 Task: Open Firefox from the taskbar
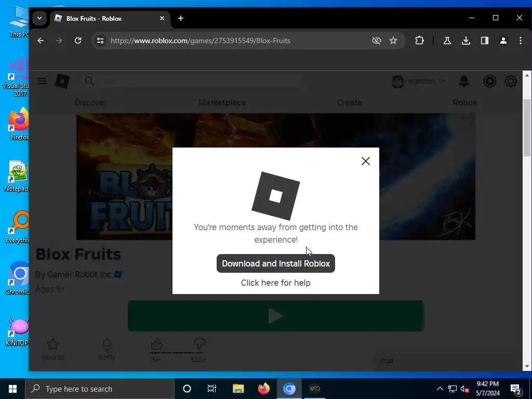(263, 389)
